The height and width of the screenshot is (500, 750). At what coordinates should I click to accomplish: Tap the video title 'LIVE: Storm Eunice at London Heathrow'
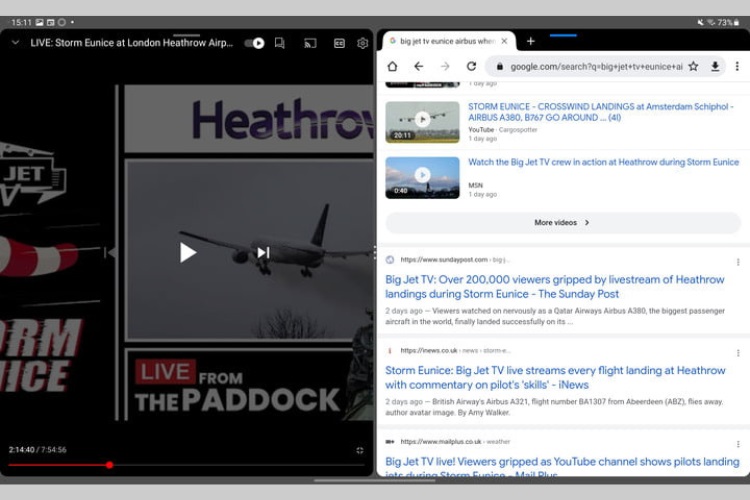[x=132, y=43]
